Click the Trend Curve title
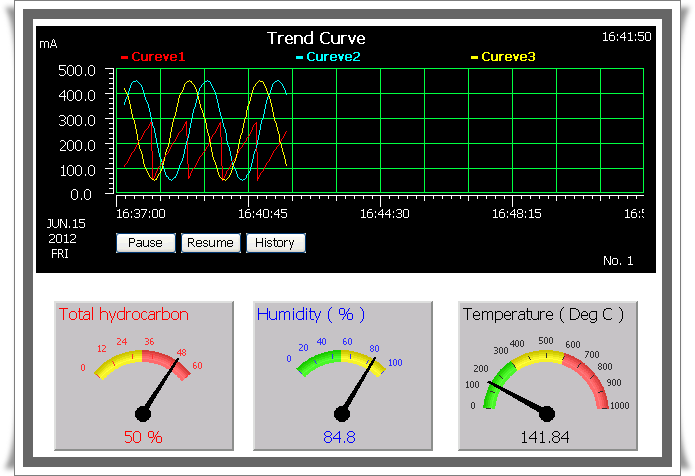Screen dimensions: 695x476 click(316, 38)
